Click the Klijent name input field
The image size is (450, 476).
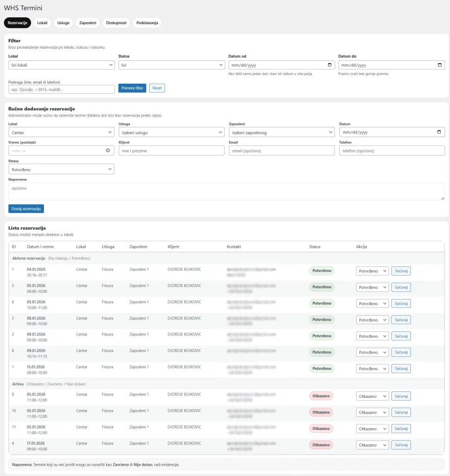(x=172, y=151)
